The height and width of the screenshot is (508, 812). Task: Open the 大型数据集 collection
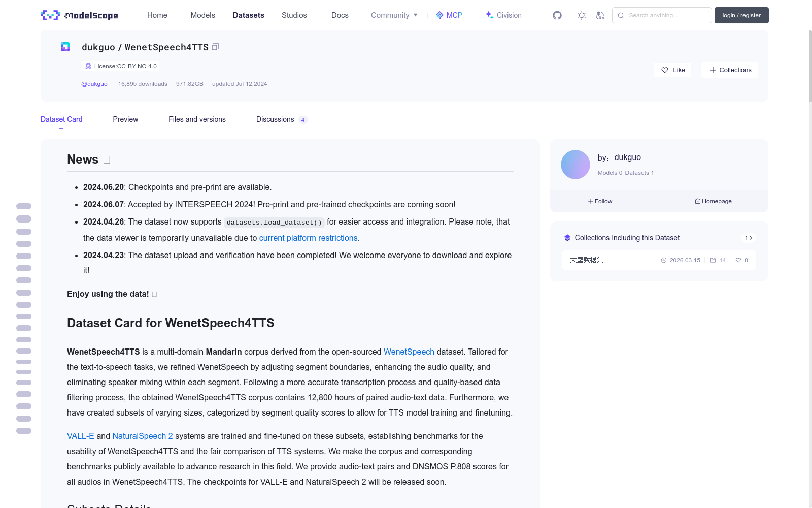[659, 260]
